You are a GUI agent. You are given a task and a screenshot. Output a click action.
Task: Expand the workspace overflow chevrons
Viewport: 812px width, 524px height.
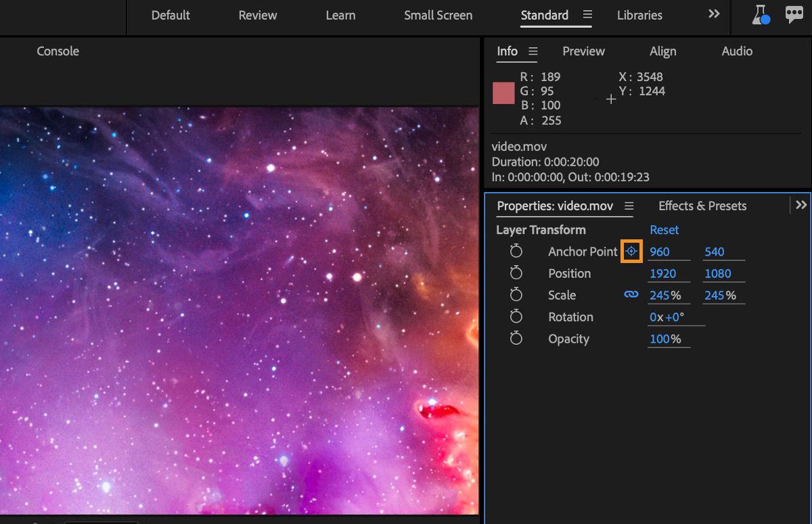[714, 14]
